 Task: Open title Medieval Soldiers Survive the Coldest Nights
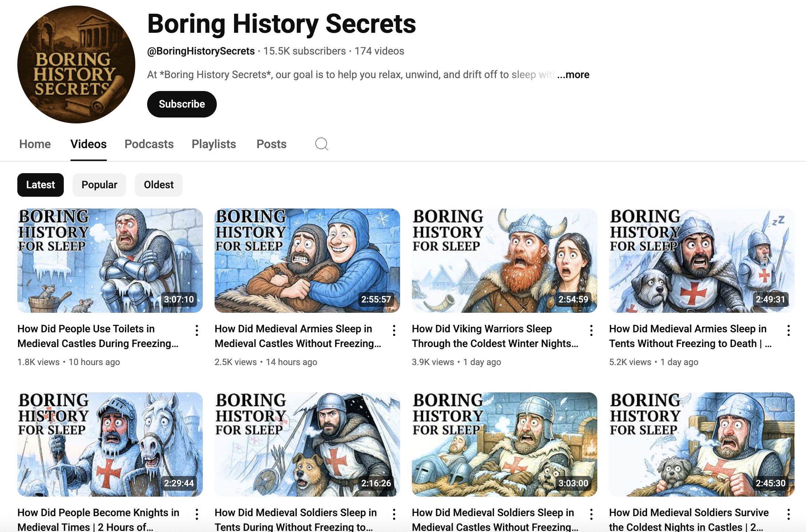[x=689, y=519]
